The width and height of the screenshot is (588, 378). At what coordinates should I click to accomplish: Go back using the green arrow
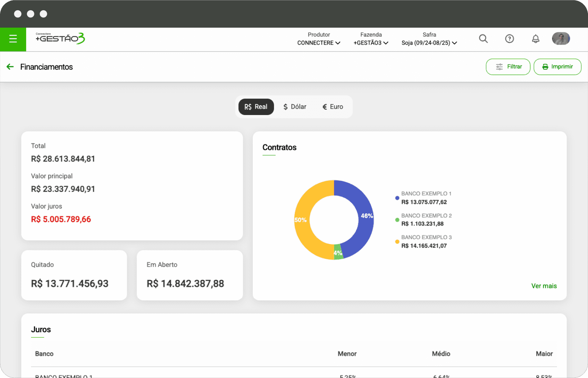10,67
